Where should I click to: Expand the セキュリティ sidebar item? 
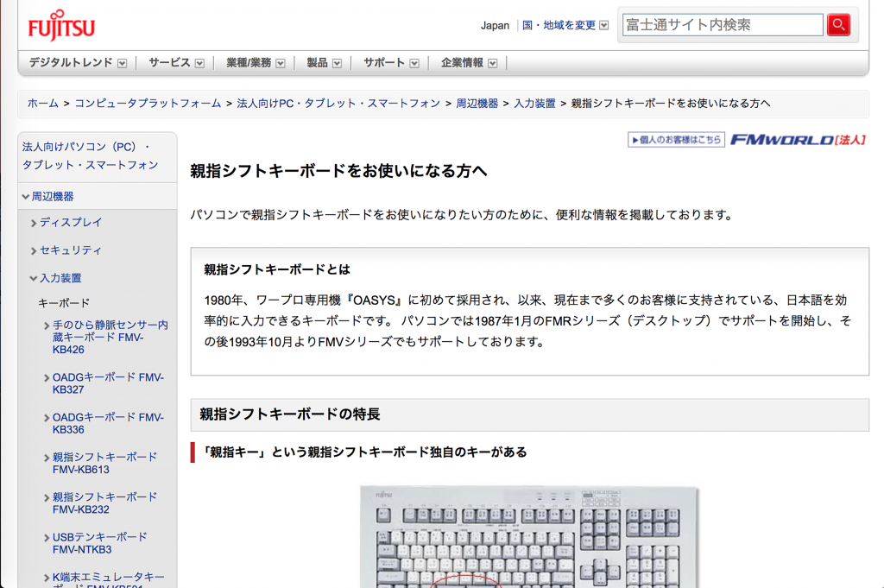click(x=66, y=250)
